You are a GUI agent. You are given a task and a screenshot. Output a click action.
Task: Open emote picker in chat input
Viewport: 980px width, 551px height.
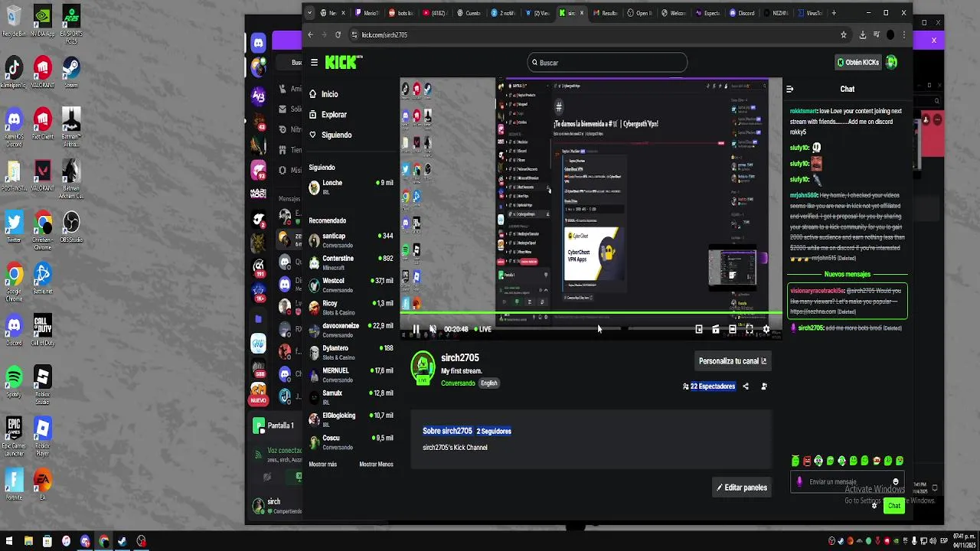coord(895,482)
